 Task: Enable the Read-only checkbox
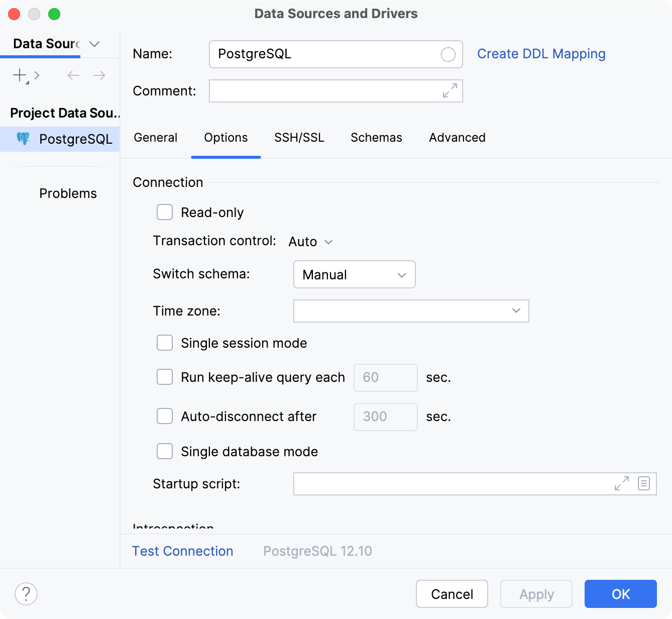pyautogui.click(x=165, y=212)
